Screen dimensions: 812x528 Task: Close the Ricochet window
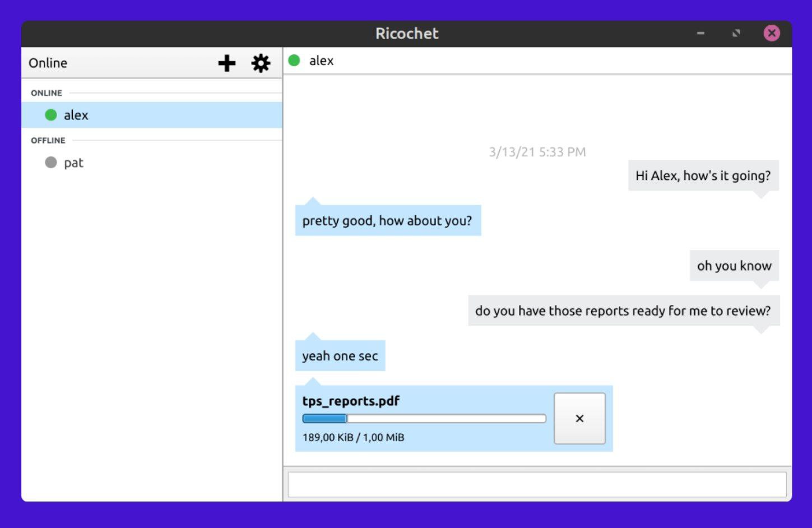point(772,33)
